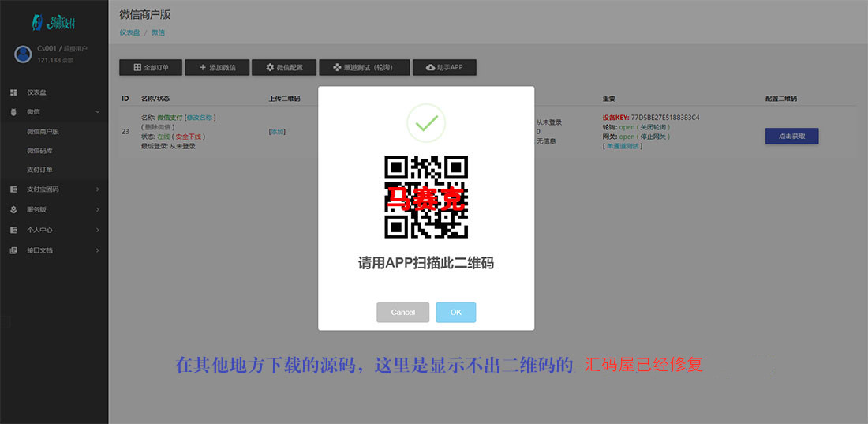The width and height of the screenshot is (868, 424).
Task: Click the 单通道测试 link
Action: (x=623, y=146)
